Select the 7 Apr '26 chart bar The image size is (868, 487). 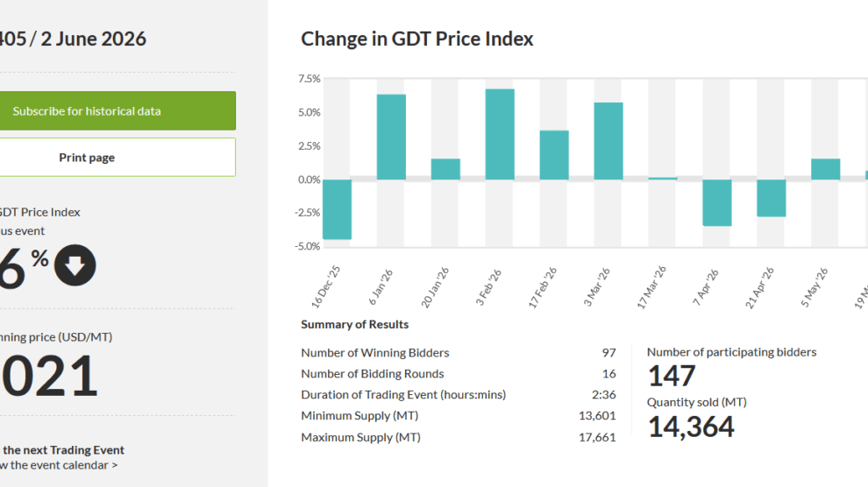coord(717,203)
